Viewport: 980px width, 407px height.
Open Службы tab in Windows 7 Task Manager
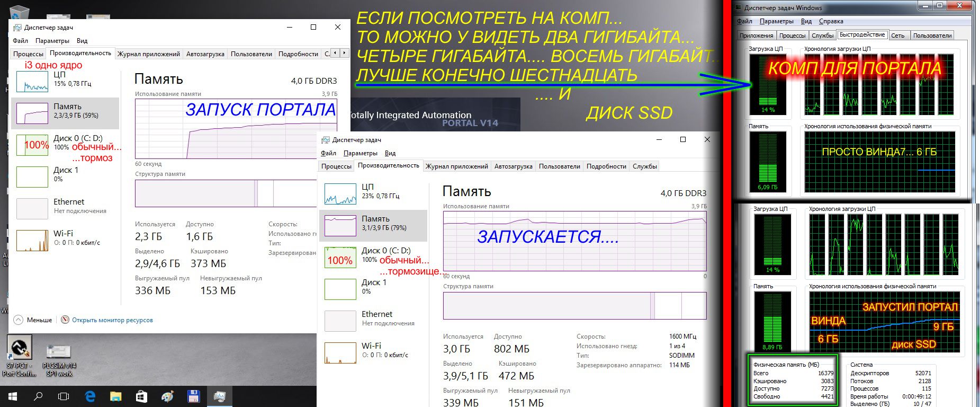pyautogui.click(x=822, y=36)
